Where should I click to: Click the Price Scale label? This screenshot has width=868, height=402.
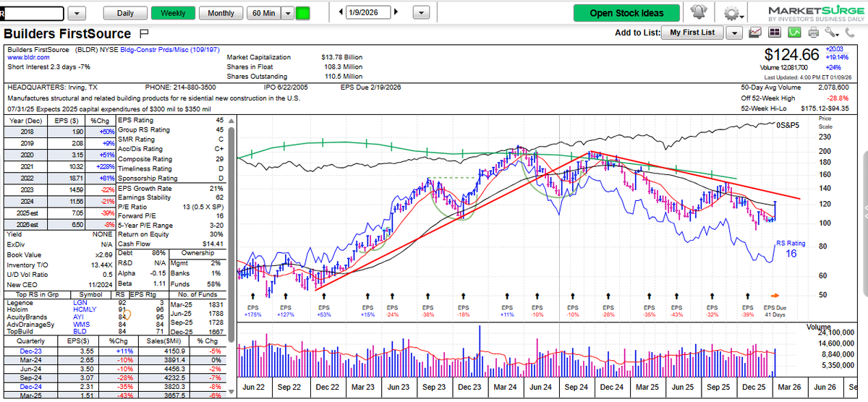[x=825, y=121]
